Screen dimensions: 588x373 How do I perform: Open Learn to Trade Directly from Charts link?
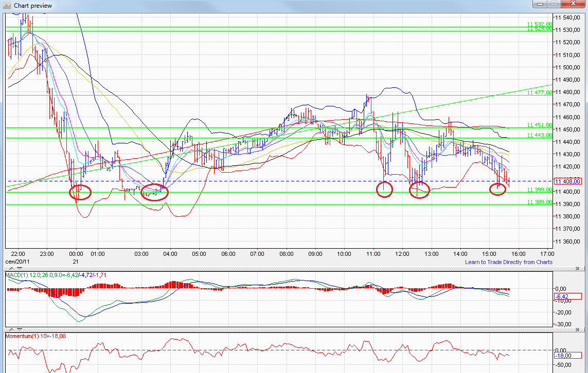coord(508,262)
